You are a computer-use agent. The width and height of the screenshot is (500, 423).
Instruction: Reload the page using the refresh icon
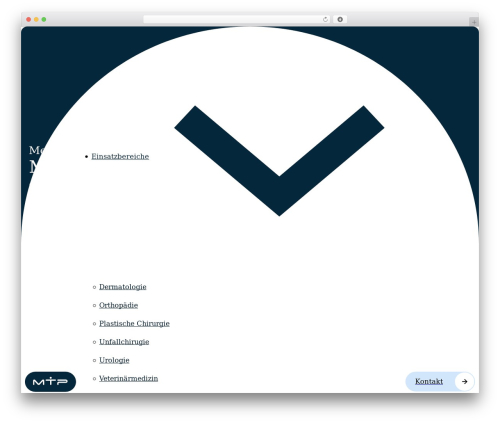(325, 19)
